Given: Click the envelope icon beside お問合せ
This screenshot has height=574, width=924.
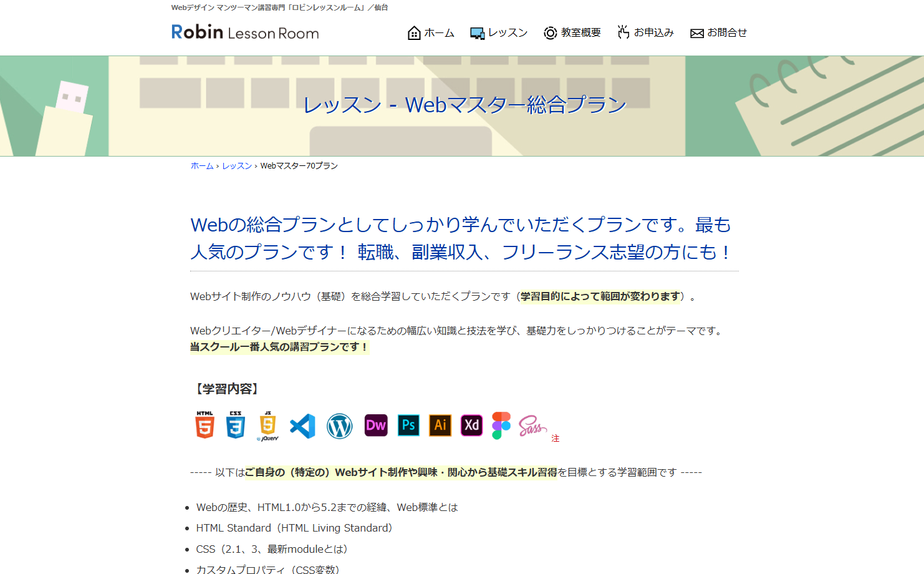Looking at the screenshot, I should point(696,32).
